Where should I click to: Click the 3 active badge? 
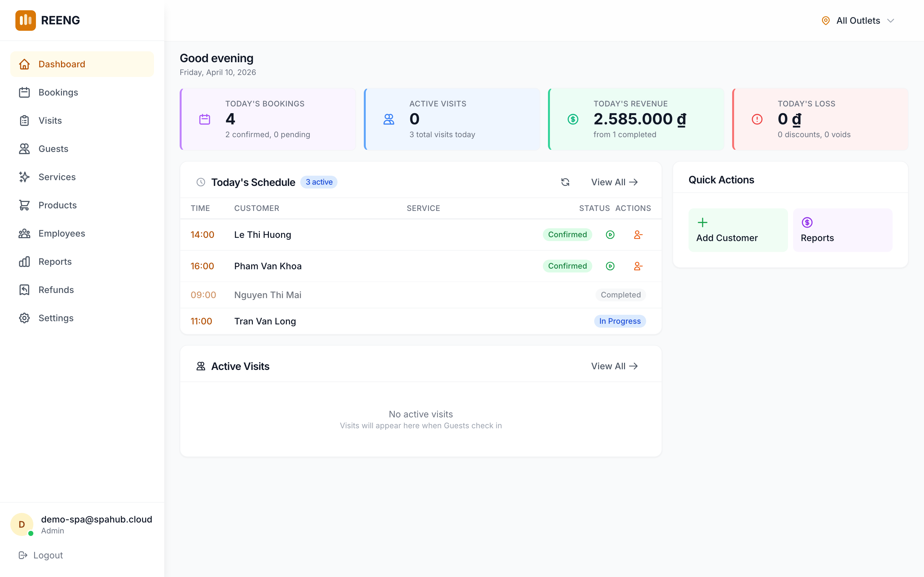coord(319,182)
